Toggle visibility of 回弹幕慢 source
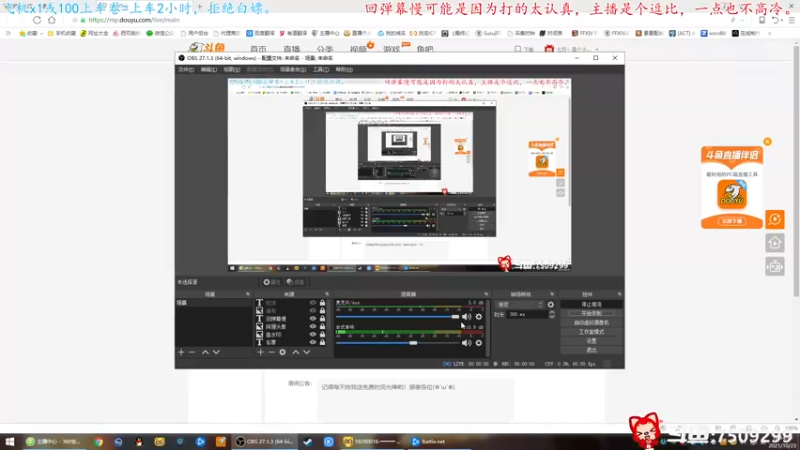 (313, 318)
